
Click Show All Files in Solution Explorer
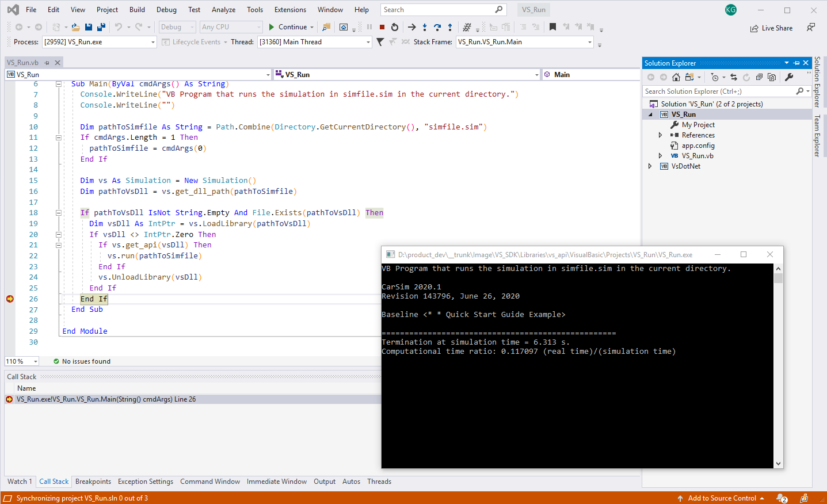point(772,77)
